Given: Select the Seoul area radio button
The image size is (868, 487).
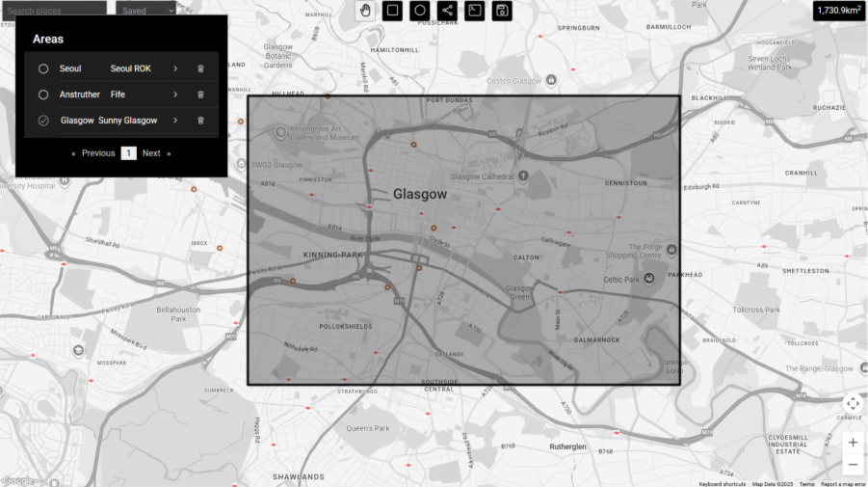Looking at the screenshot, I should click(43, 68).
